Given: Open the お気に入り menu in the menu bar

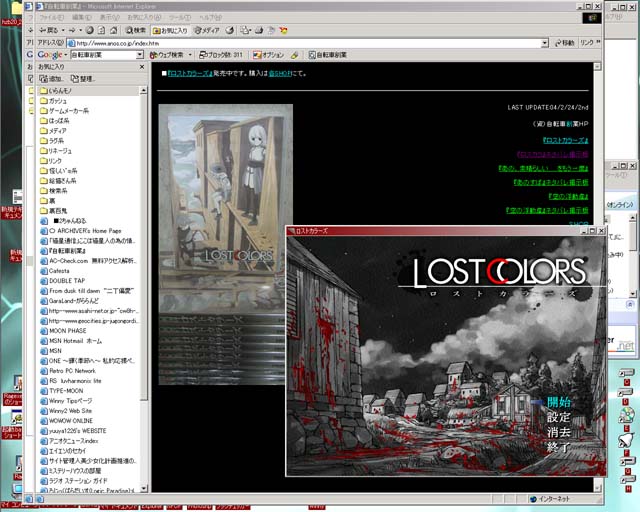Looking at the screenshot, I should [144, 18].
